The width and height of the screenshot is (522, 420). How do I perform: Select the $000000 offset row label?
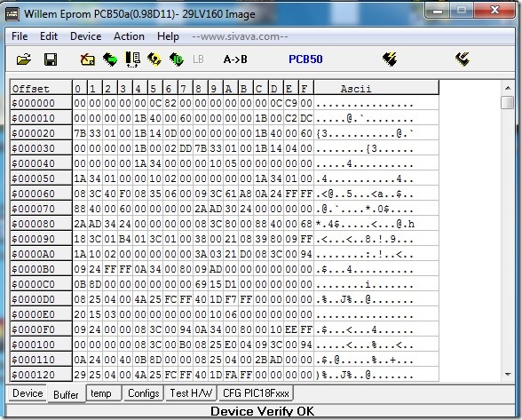pos(41,103)
